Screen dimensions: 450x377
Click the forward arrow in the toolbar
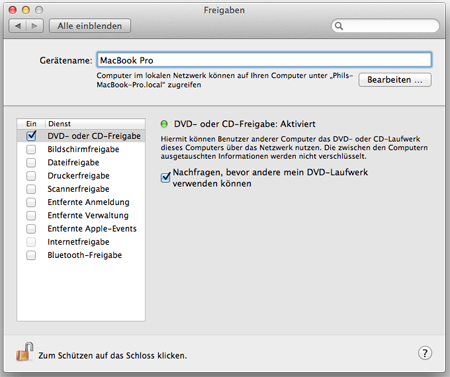click(35, 26)
